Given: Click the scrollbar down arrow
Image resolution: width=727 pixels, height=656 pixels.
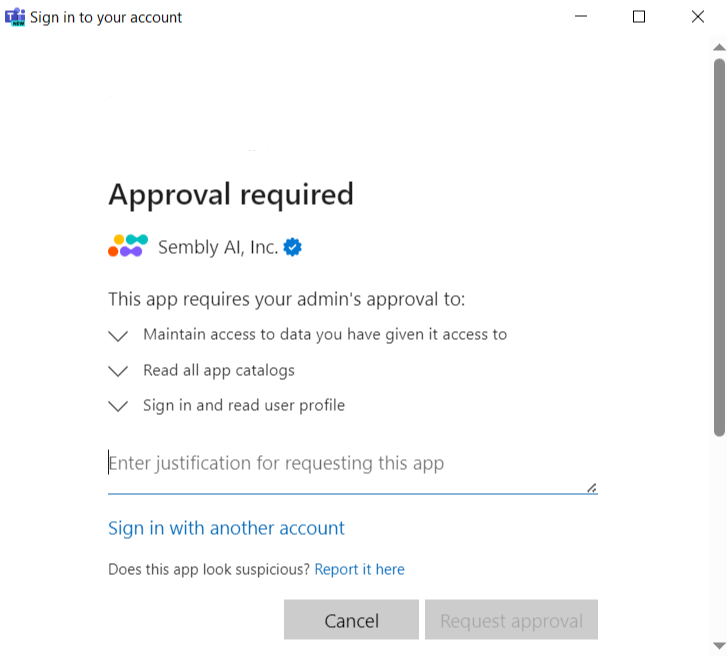Looking at the screenshot, I should point(718,645).
